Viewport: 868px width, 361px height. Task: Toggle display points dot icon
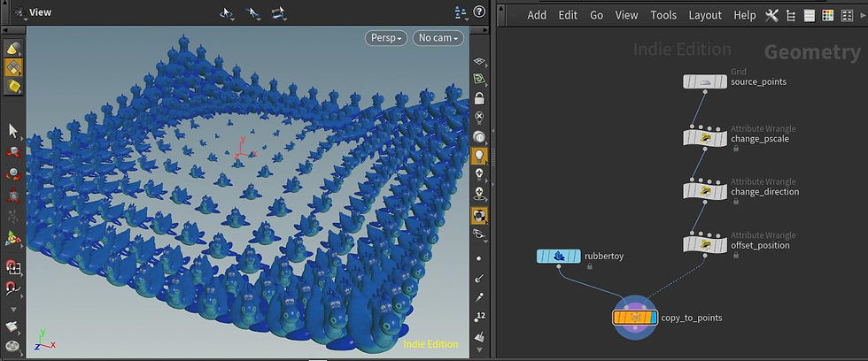(479, 258)
